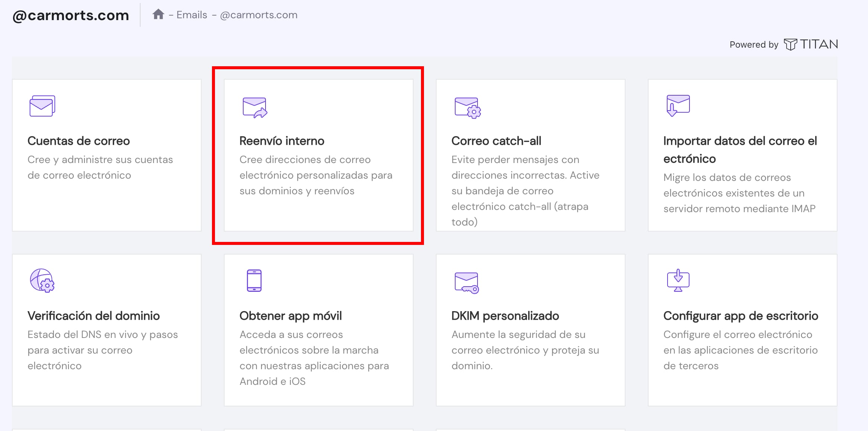
Task: Click Importar datos del correo electrónico title
Action: click(740, 149)
